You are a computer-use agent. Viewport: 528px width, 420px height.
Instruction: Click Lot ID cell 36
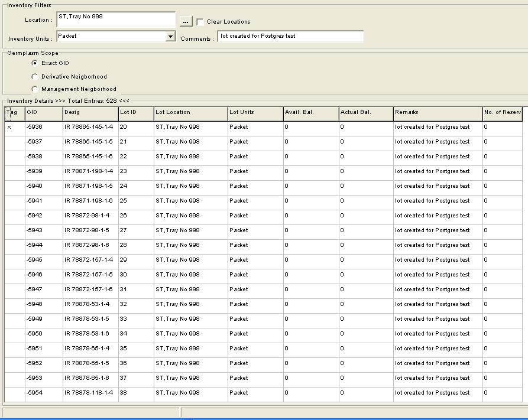tap(137, 365)
